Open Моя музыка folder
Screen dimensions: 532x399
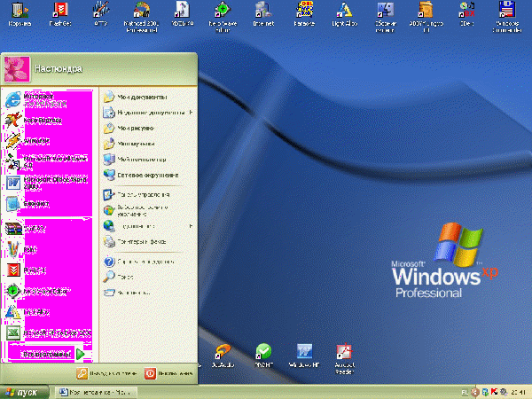tap(148, 144)
